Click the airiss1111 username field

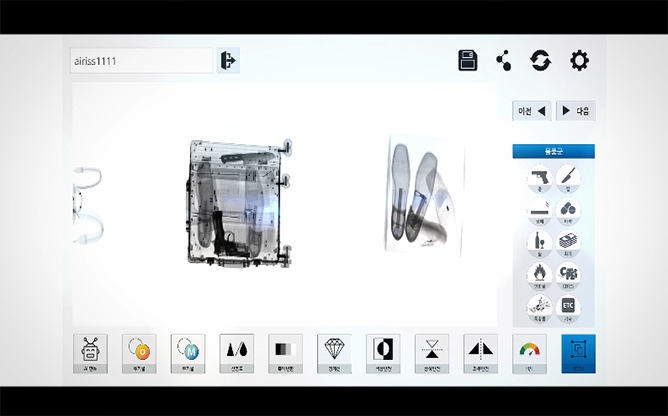(x=141, y=61)
